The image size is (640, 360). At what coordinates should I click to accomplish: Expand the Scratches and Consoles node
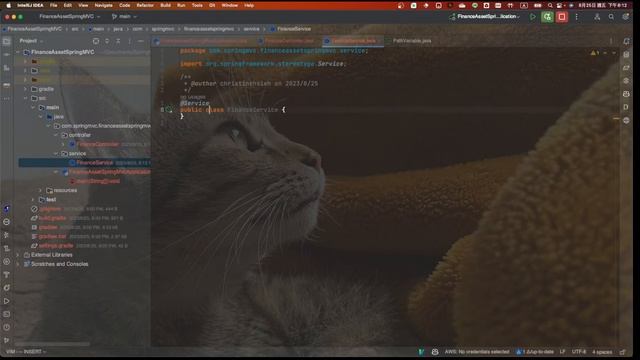point(18,264)
